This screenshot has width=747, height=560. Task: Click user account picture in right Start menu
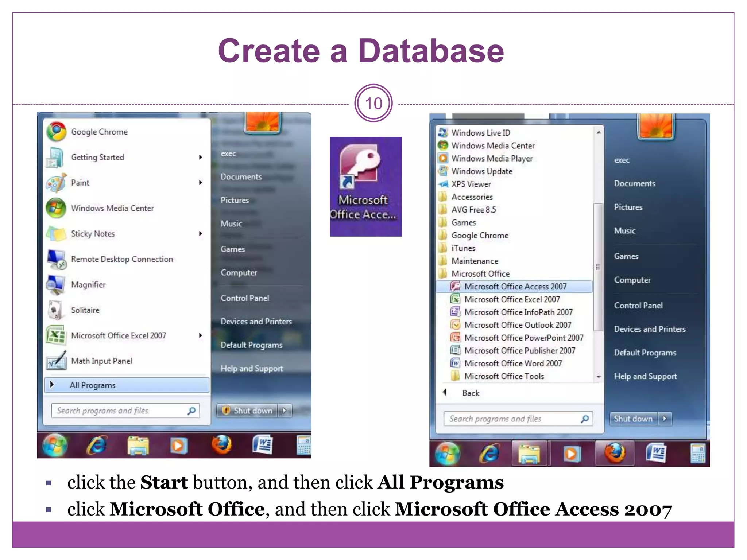click(657, 126)
